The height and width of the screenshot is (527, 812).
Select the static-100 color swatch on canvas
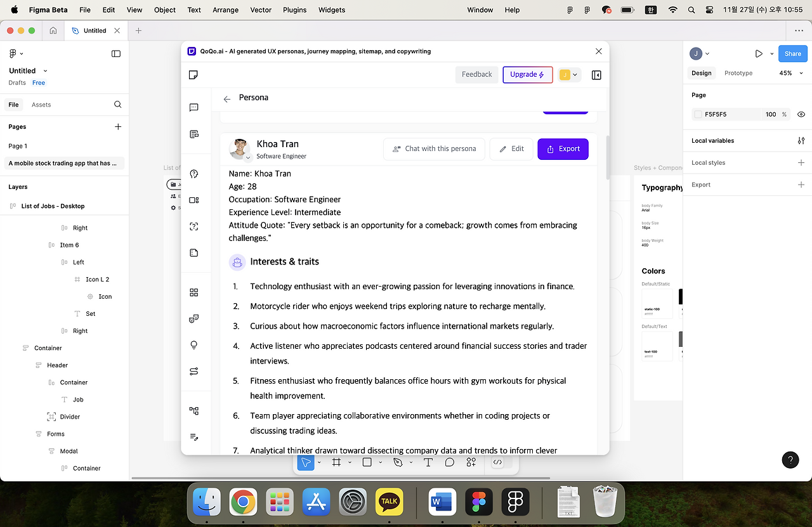coord(657,303)
